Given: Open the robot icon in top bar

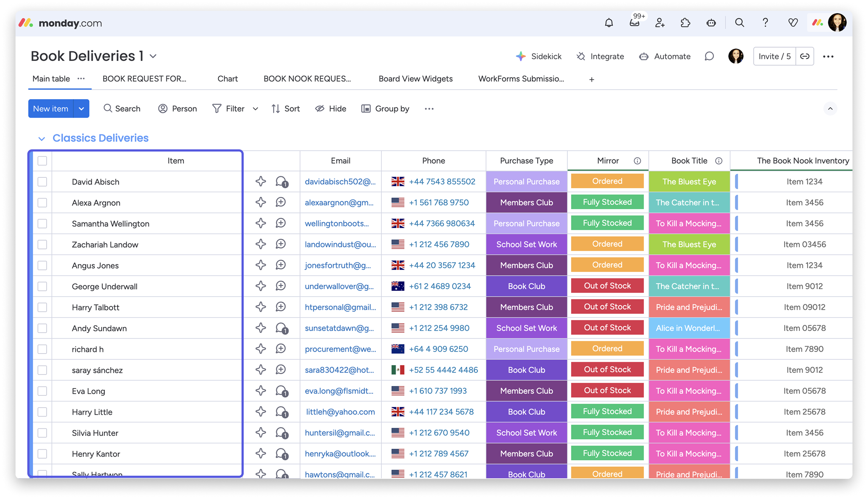Looking at the screenshot, I should click(x=711, y=23).
